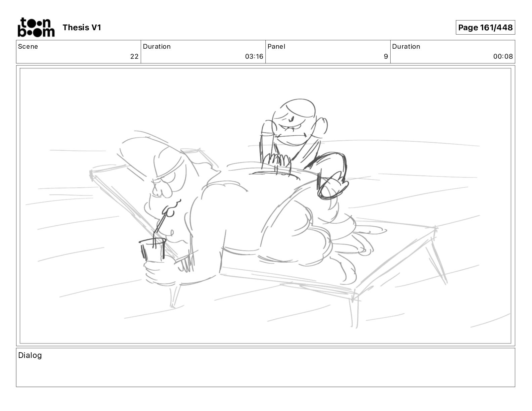
Task: Click the 'Duration' label beside Panel
Action: pyautogui.click(x=406, y=47)
